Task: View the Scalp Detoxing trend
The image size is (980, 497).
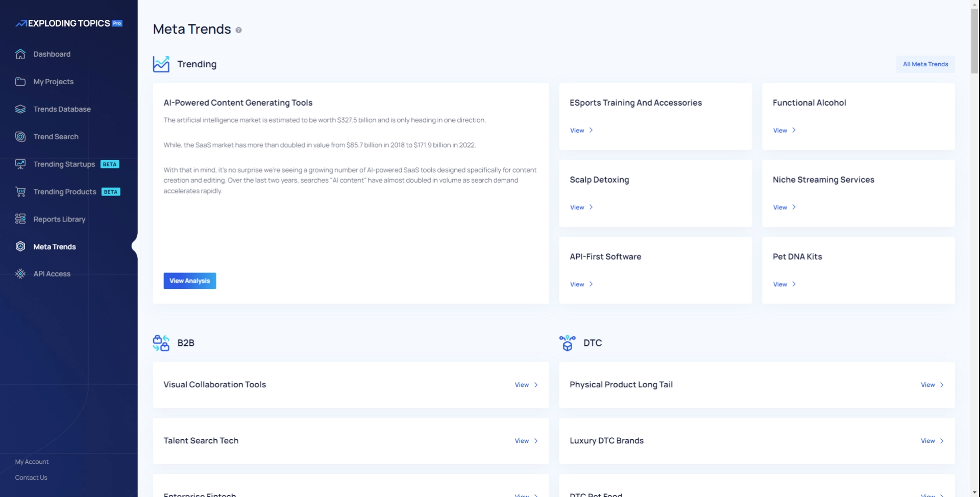Action: pyautogui.click(x=581, y=207)
